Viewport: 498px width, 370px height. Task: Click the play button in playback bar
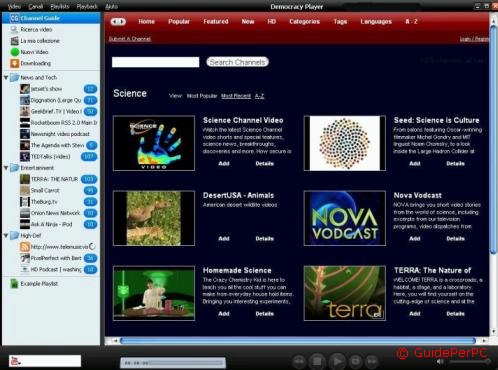pyautogui.click(x=337, y=361)
